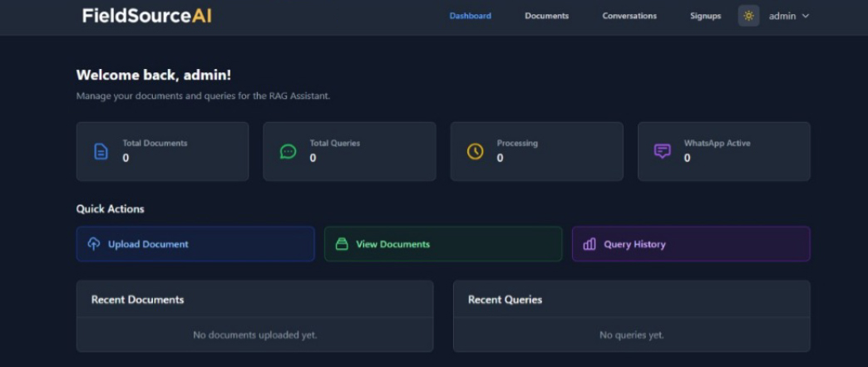The image size is (868, 367).
Task: Click the FieldSourceAI logo
Action: (146, 16)
